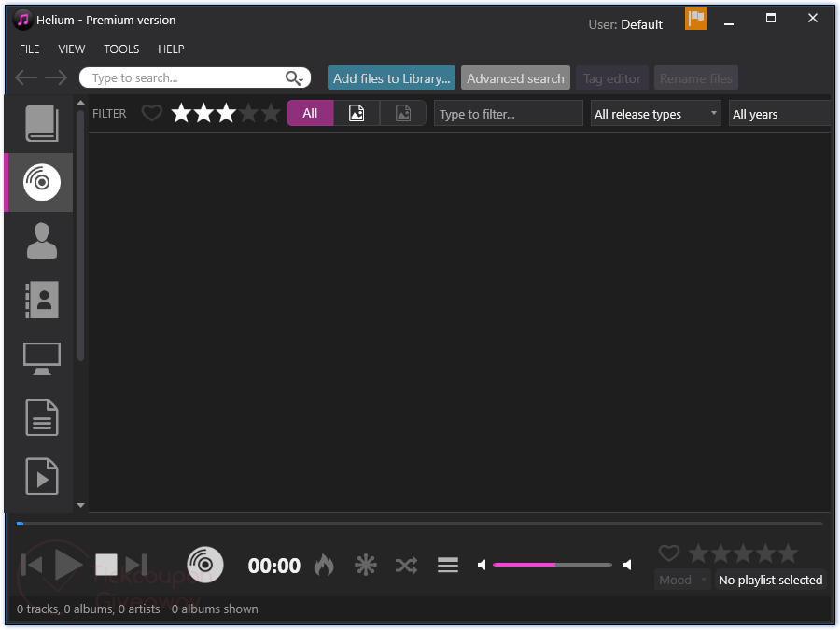
Task: Open the VIEW menu
Action: coord(71,49)
